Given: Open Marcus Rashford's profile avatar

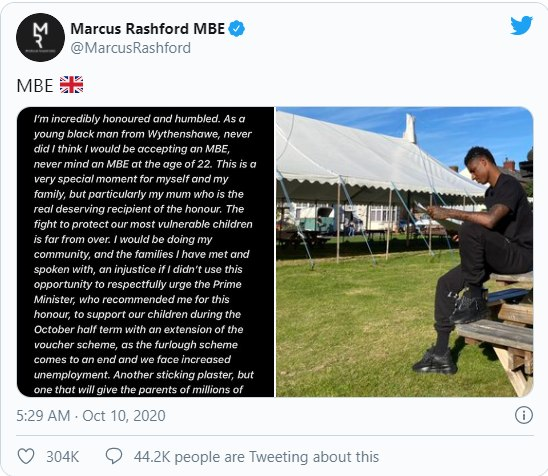Looking at the screenshot, I should coord(41,37).
